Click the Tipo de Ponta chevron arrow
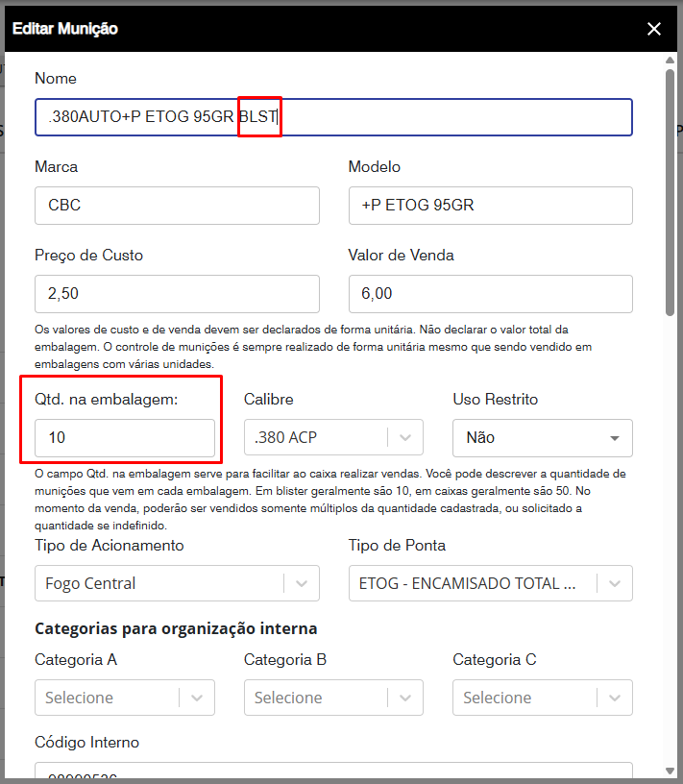This screenshot has width=683, height=784. [615, 583]
